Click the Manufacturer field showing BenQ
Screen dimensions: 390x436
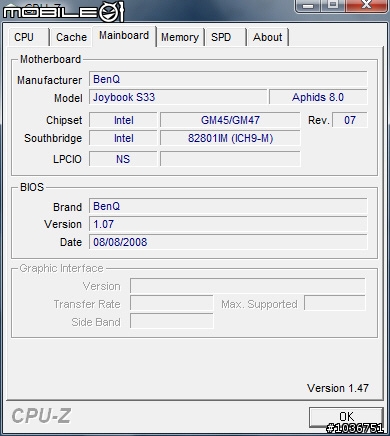pyautogui.click(x=228, y=79)
